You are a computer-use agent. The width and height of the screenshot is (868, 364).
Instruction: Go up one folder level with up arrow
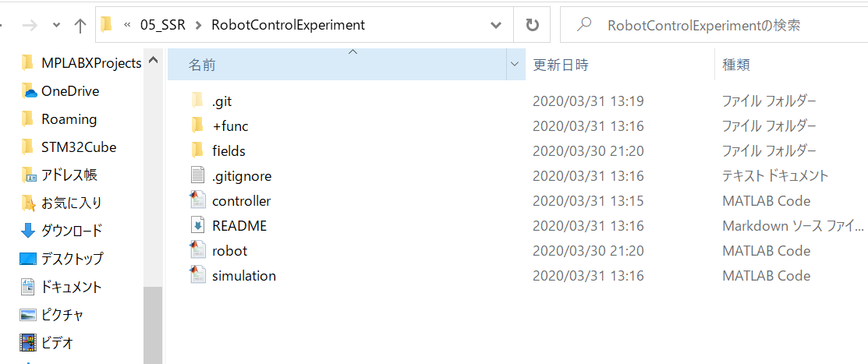tap(80, 26)
